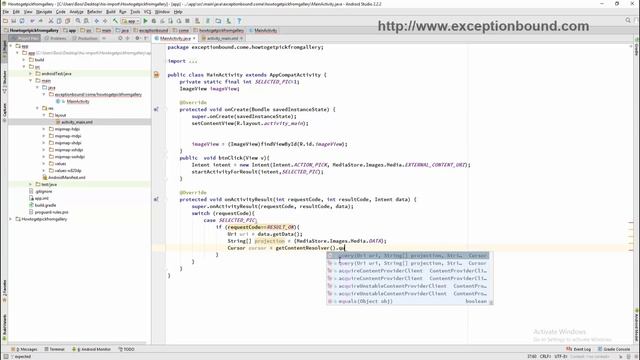The width and height of the screenshot is (640, 360).
Task: Click the override gutter icon next to onCreate
Action: pyautogui.click(x=156, y=109)
